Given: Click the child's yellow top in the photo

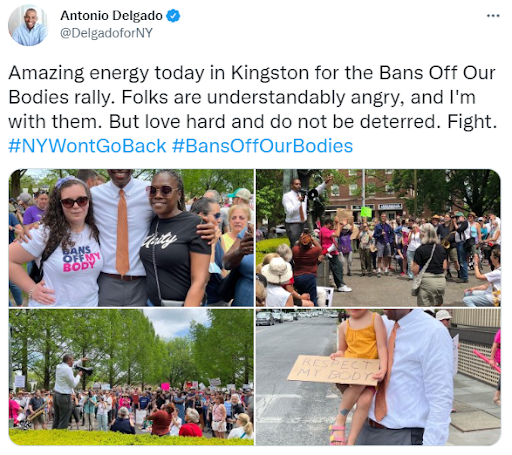Looking at the screenshot, I should [x=361, y=337].
